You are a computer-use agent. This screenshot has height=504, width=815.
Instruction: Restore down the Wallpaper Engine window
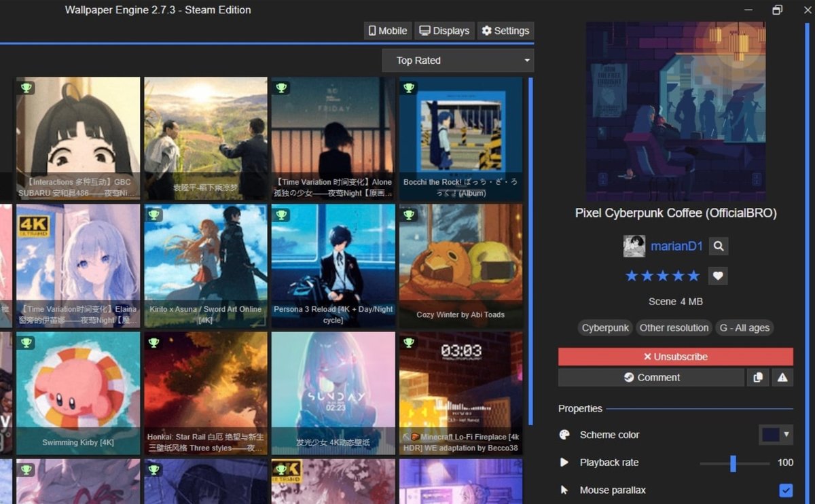tap(778, 10)
